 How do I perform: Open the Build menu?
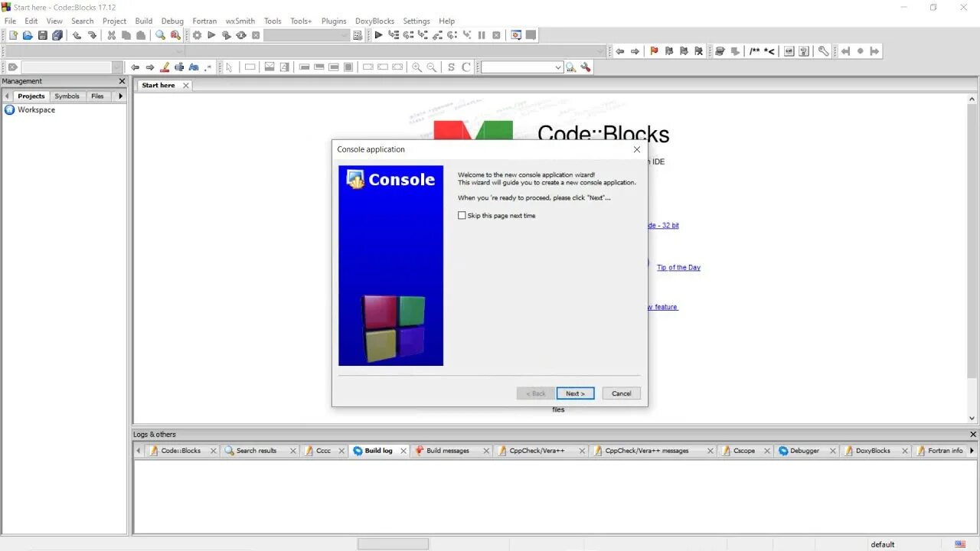point(144,21)
